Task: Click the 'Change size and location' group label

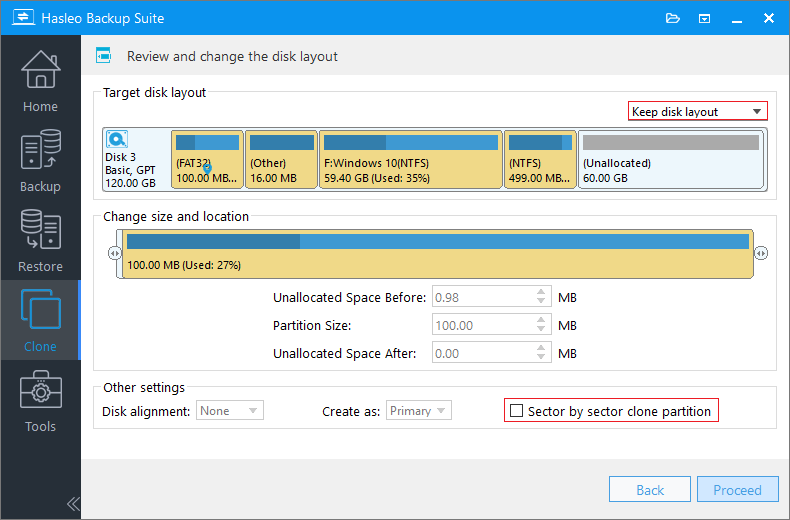Action: tap(176, 216)
